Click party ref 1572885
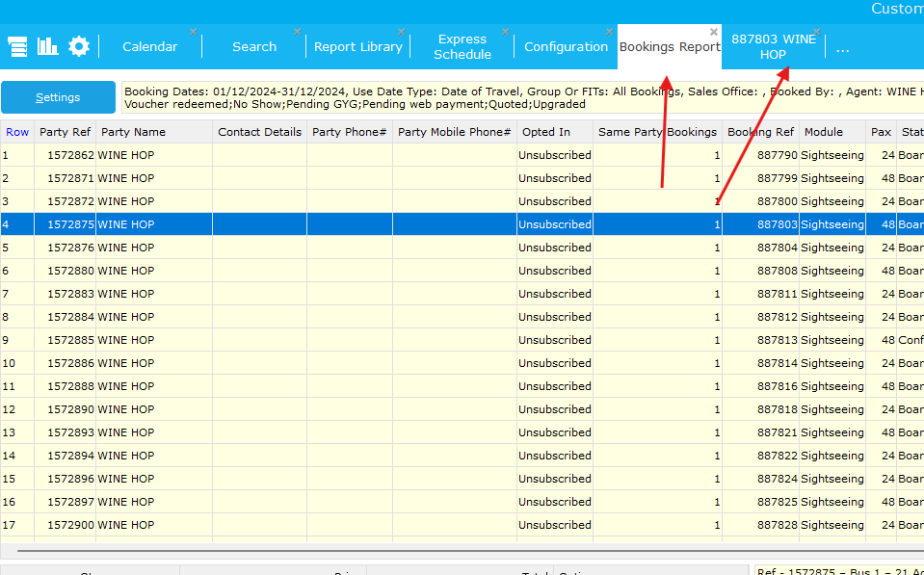The width and height of the screenshot is (924, 575). coord(65,340)
